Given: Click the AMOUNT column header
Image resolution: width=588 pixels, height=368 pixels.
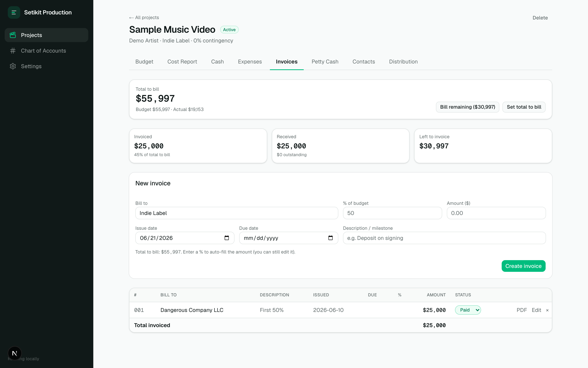Looking at the screenshot, I should [436, 295].
